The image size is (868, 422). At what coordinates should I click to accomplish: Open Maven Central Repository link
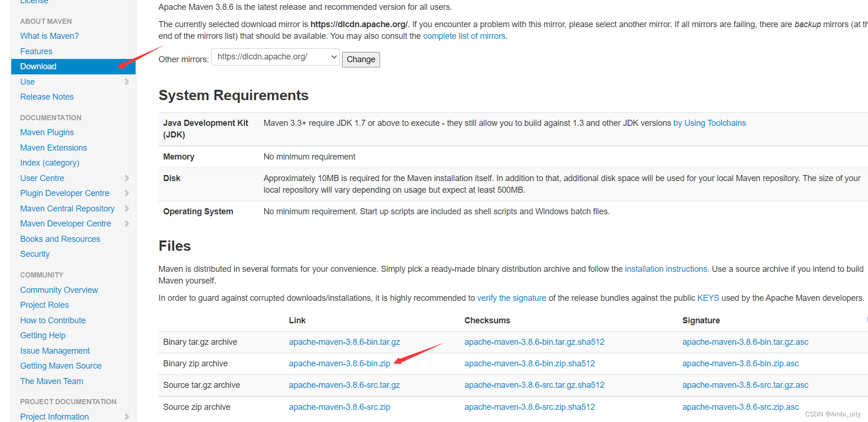tap(67, 209)
